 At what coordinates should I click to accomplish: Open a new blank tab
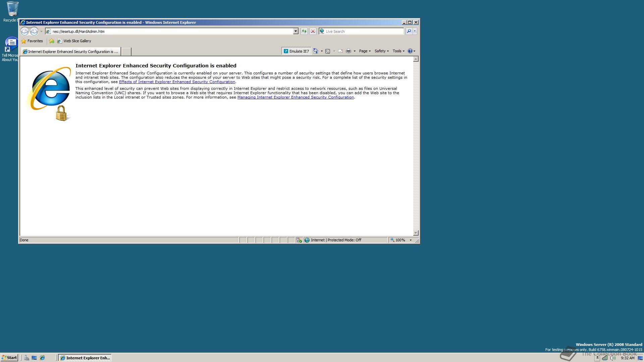pyautogui.click(x=126, y=51)
